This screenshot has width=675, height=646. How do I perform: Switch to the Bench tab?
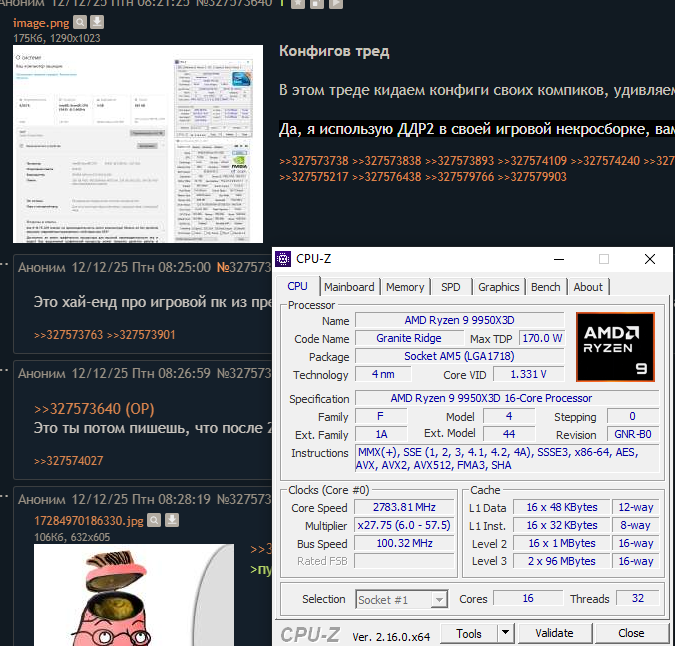[x=545, y=287]
